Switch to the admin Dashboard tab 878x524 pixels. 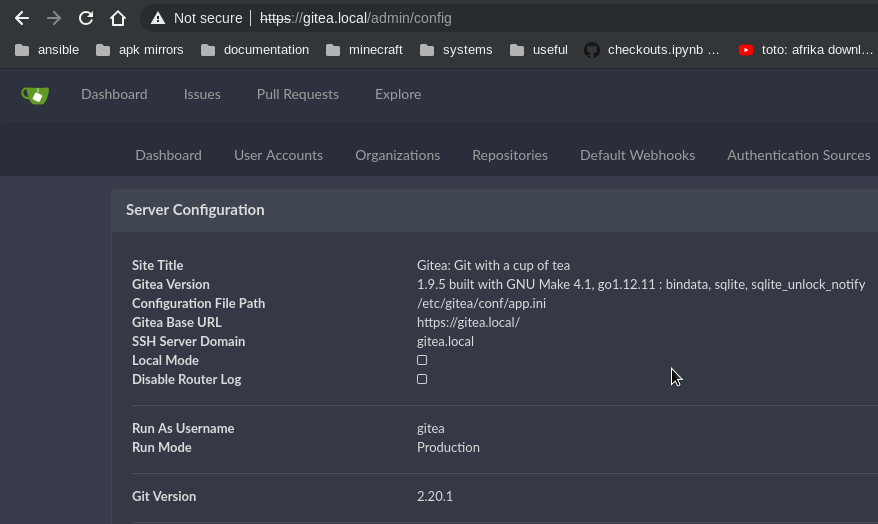click(169, 155)
